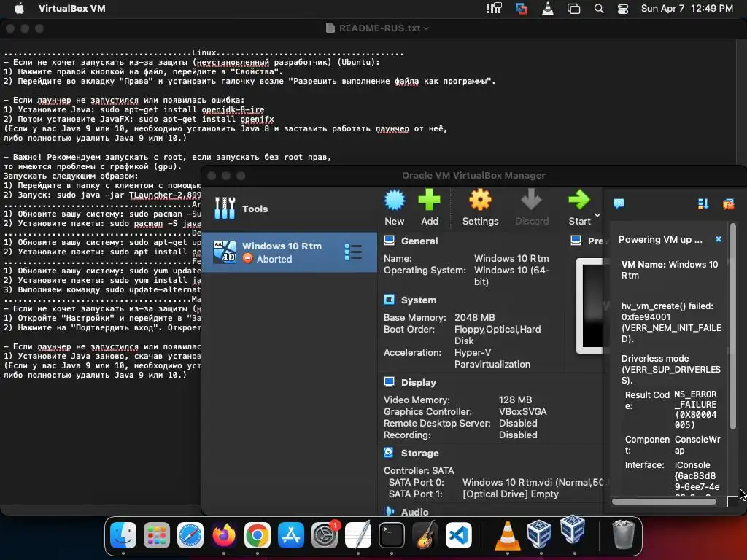747x560 pixels.
Task: Click the '2048 MB' base memory value
Action: [x=474, y=318]
